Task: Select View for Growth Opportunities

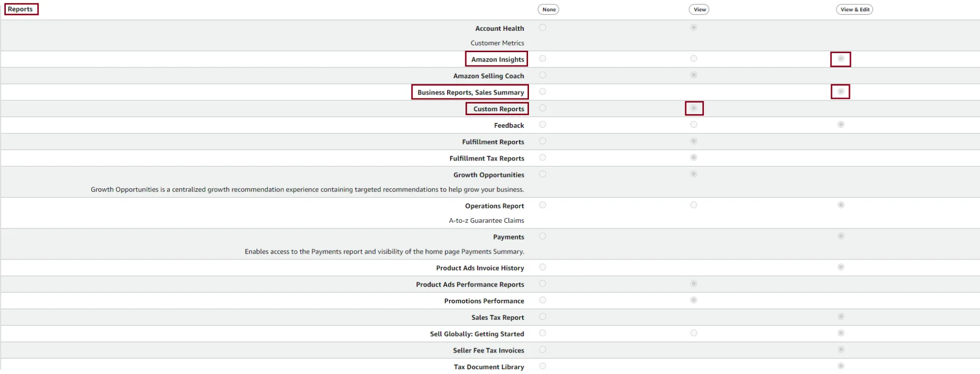Action: click(694, 174)
